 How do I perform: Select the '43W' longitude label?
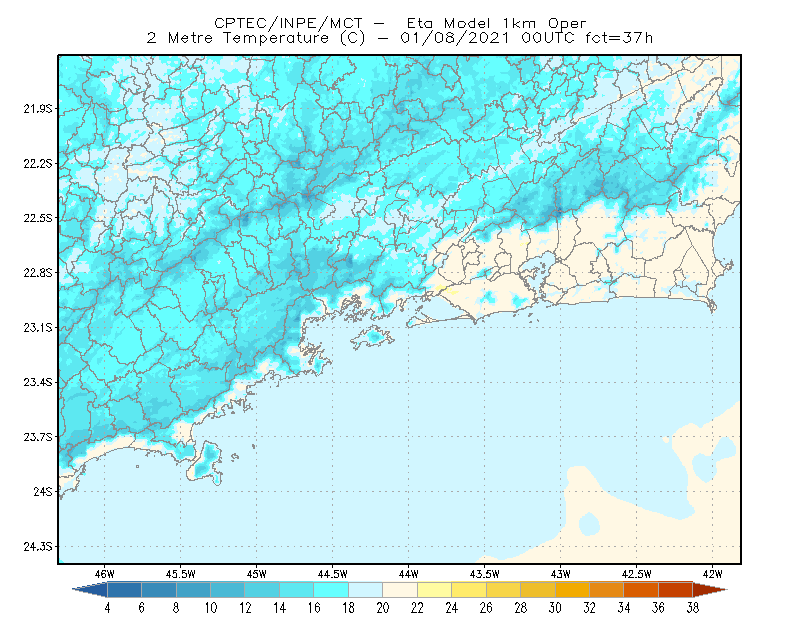[x=561, y=574]
